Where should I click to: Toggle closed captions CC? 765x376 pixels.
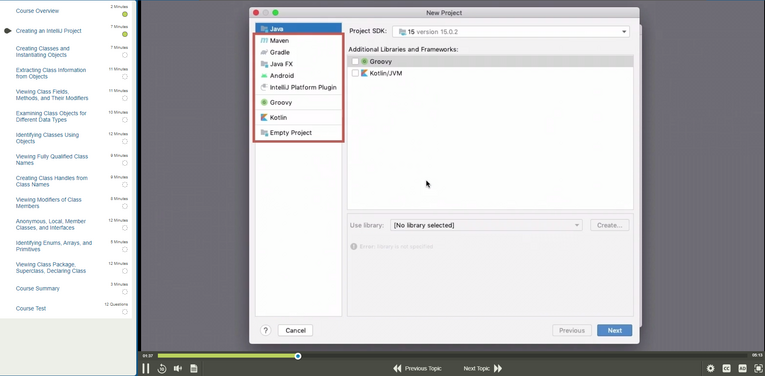click(726, 369)
